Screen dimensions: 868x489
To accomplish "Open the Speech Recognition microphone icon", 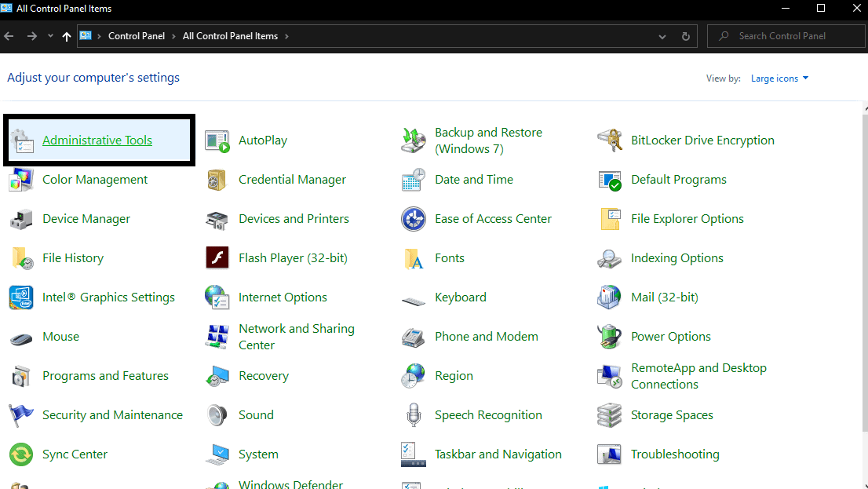I will click(x=413, y=415).
